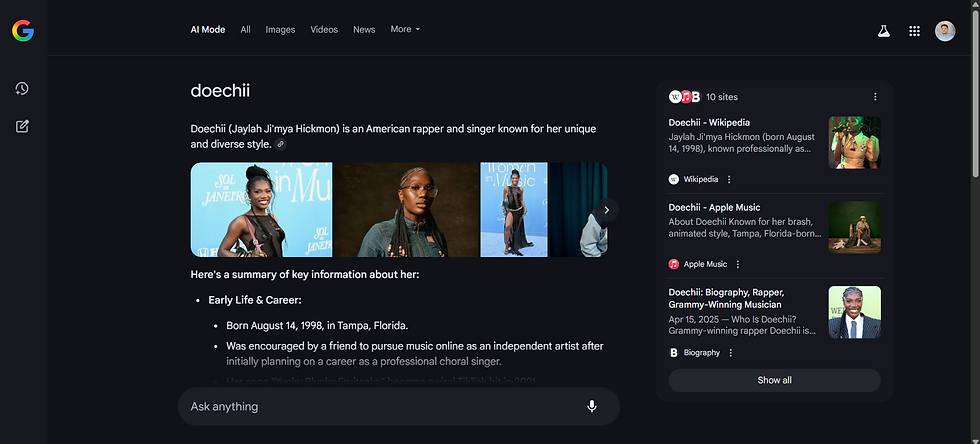Viewport: 980px width, 444px height.
Task: Click the Apple Music source name label
Action: tap(706, 265)
